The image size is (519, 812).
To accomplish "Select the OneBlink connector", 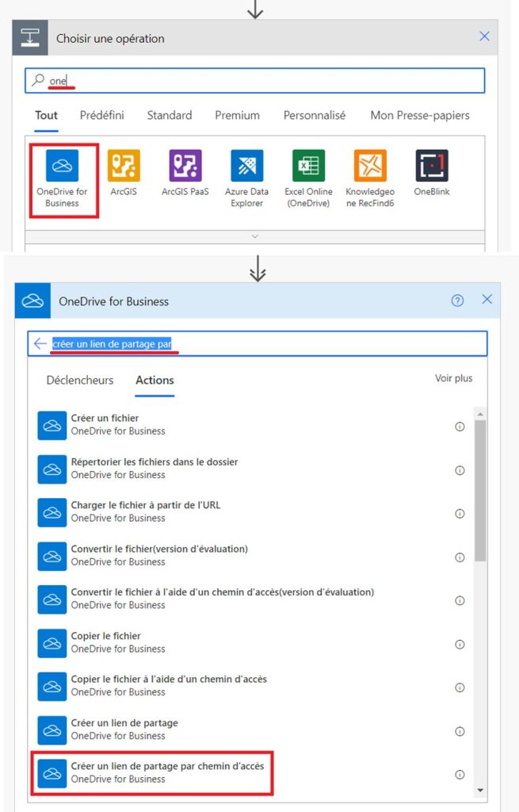I will click(x=432, y=165).
